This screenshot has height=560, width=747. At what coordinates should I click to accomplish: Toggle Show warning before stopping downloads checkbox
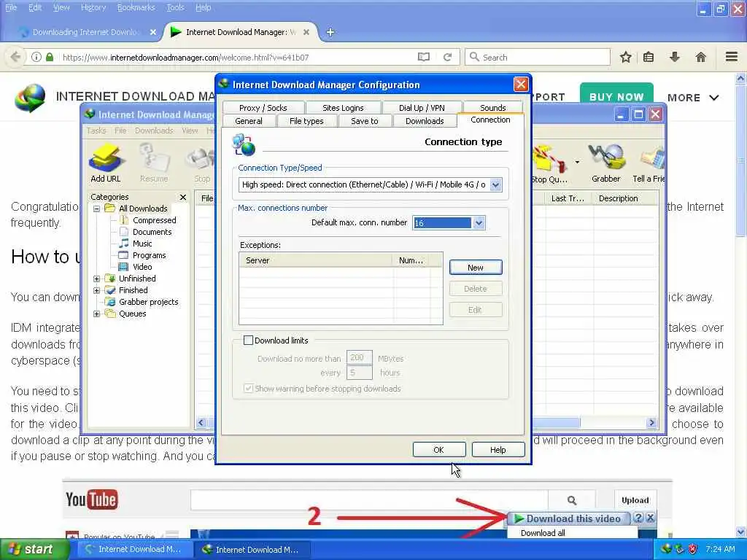coord(248,388)
